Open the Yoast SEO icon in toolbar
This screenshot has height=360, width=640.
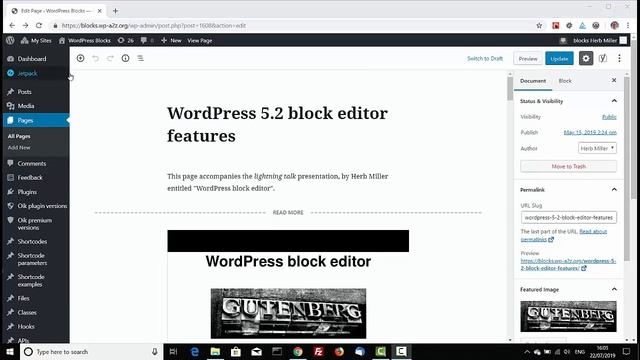coord(603,58)
